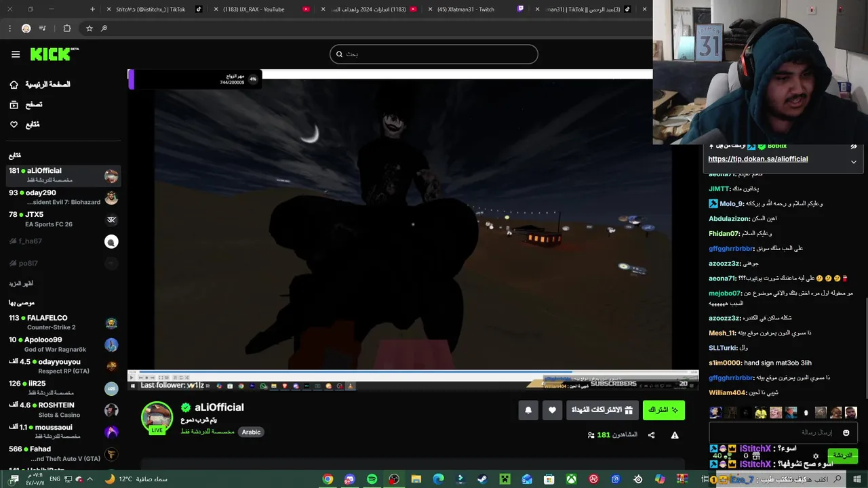Click the Gift Subscriptions button
The image size is (868, 488).
(602, 410)
